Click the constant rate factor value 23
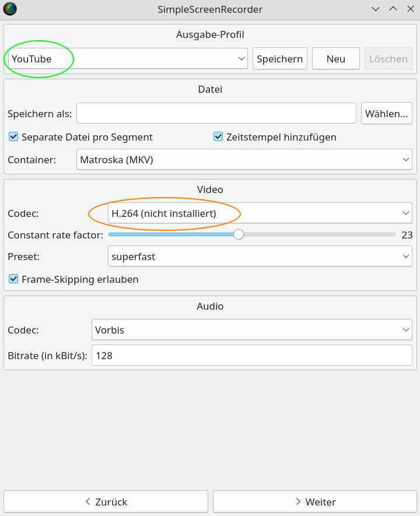Screen dimensions: 420x516 point(407,235)
